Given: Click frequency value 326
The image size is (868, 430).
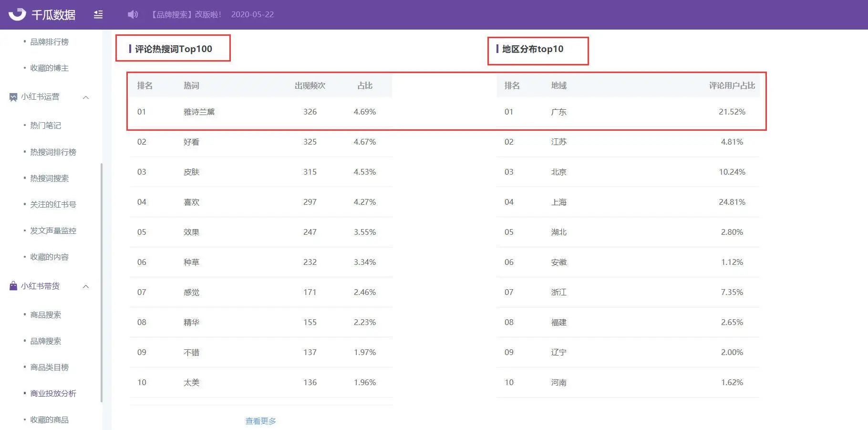Looking at the screenshot, I should (x=310, y=112).
